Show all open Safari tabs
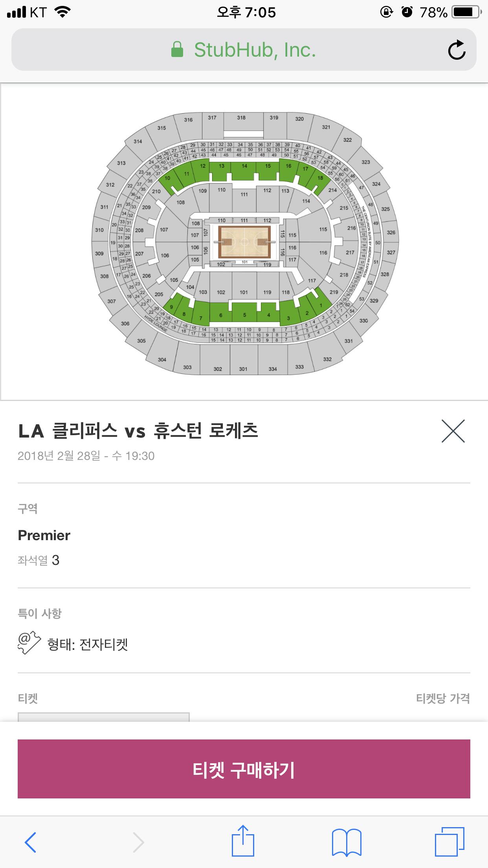The height and width of the screenshot is (868, 488). (449, 842)
